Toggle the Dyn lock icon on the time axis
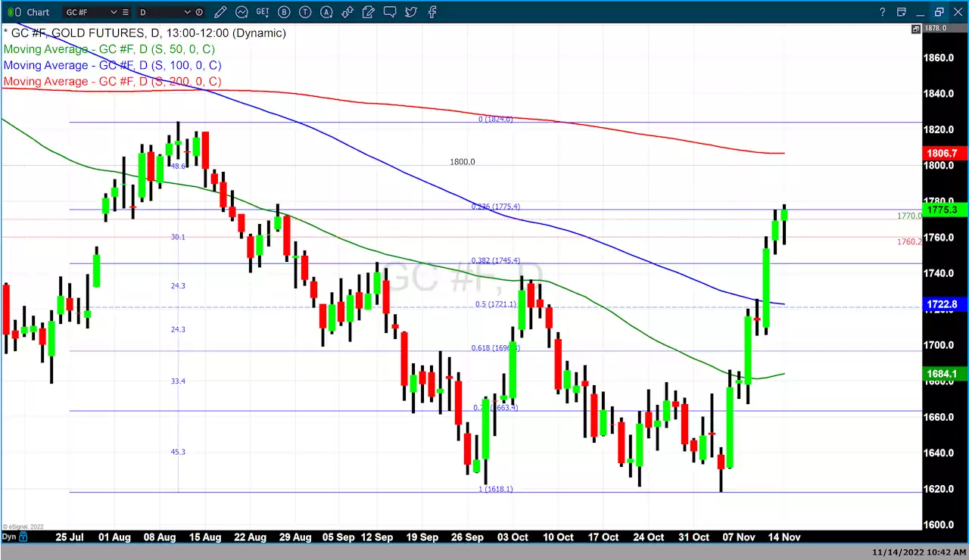 (23, 537)
